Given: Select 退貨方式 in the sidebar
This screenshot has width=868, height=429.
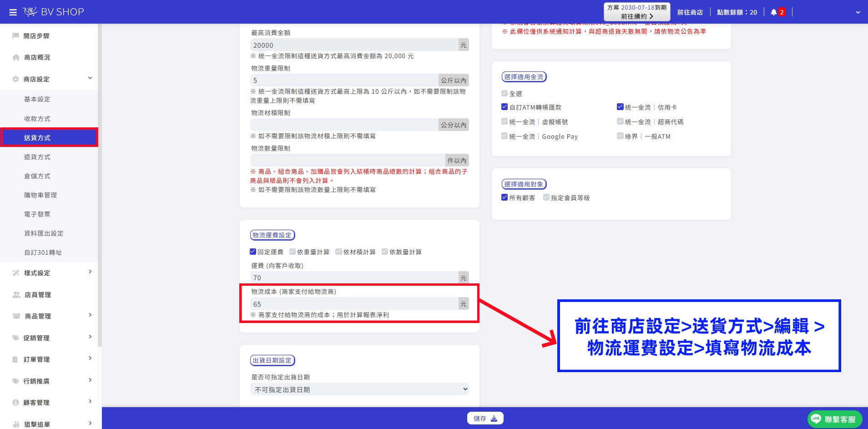Looking at the screenshot, I should 37,157.
